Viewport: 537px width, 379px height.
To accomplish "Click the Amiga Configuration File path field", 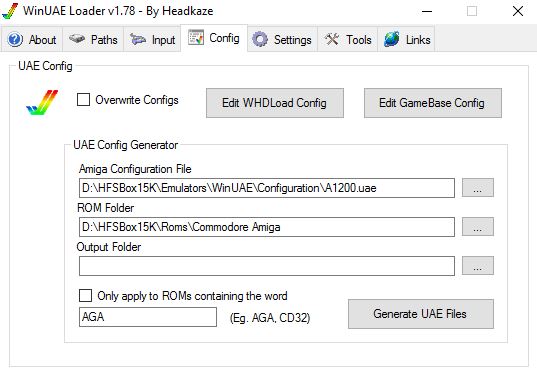I will (267, 188).
